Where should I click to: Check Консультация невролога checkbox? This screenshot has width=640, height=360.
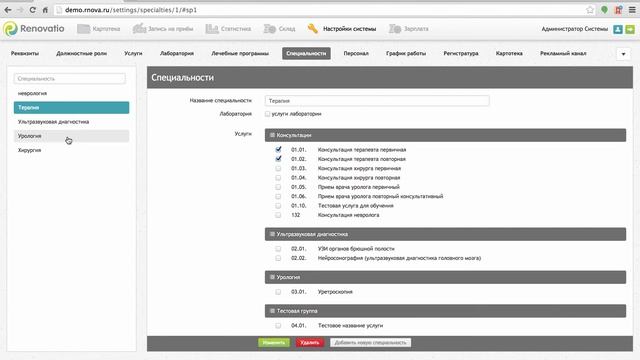[278, 215]
